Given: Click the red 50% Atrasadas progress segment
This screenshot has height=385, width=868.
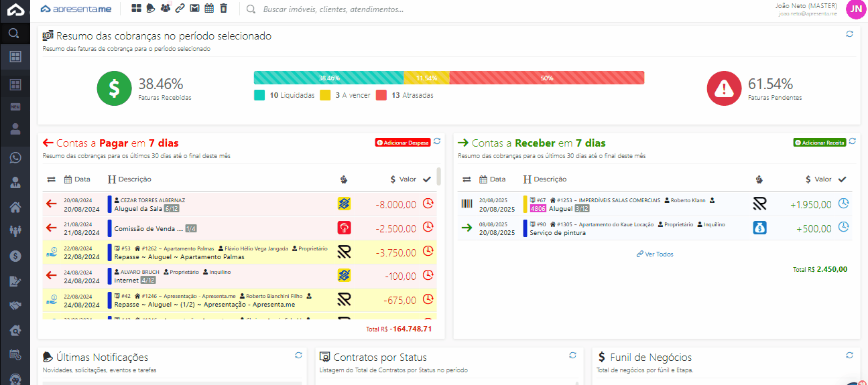Looking at the screenshot, I should coord(546,78).
